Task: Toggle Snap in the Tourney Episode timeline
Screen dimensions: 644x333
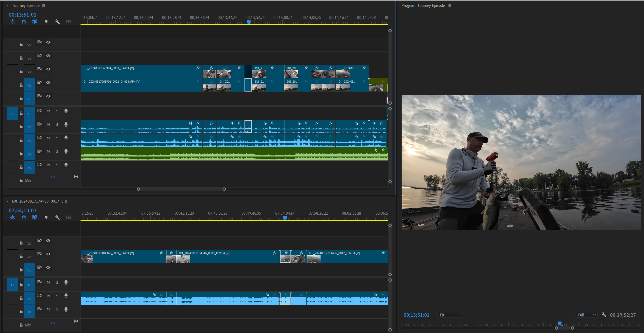Action: click(23, 22)
